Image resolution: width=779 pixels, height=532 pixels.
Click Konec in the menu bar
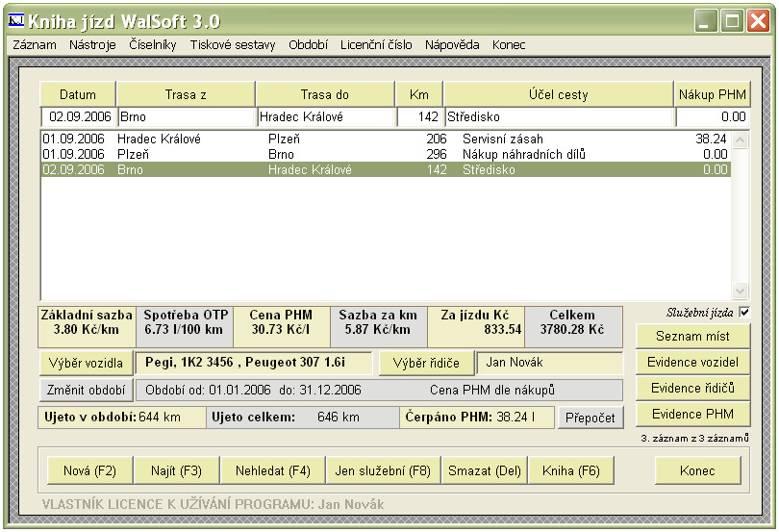point(509,45)
